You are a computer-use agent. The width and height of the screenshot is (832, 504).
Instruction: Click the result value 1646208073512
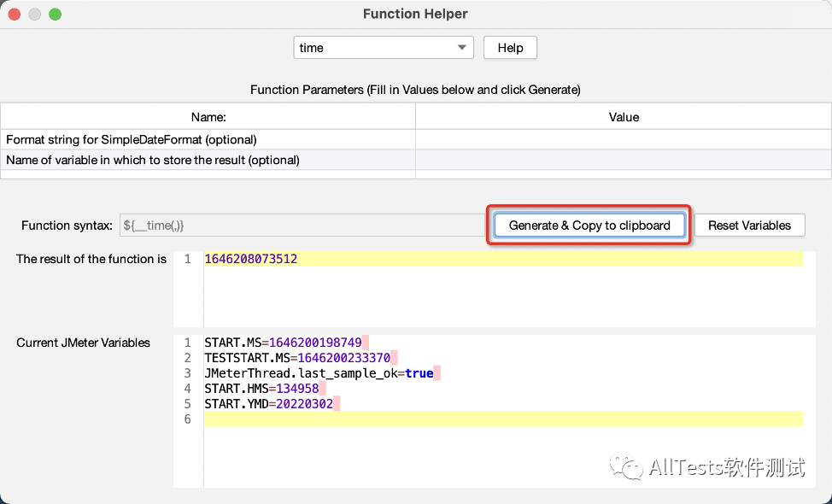251,259
